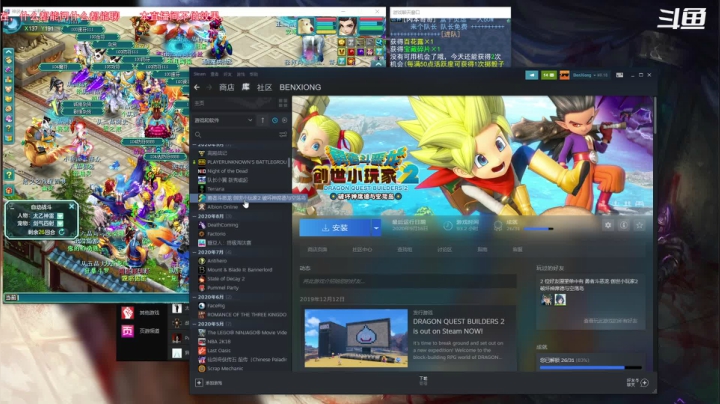Open the Community Hub (社区中心) tab
Image resolution: width=720 pixels, height=404 pixels.
click(362, 250)
